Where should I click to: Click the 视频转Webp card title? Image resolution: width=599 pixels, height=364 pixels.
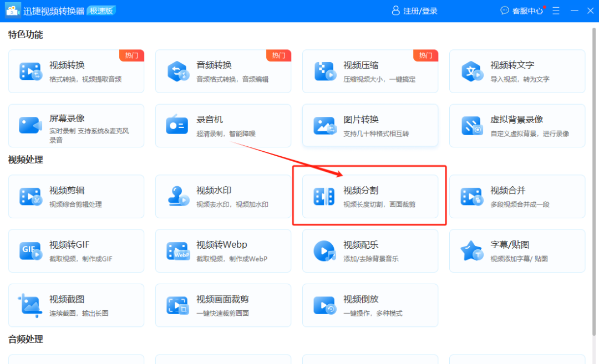pyautogui.click(x=222, y=244)
